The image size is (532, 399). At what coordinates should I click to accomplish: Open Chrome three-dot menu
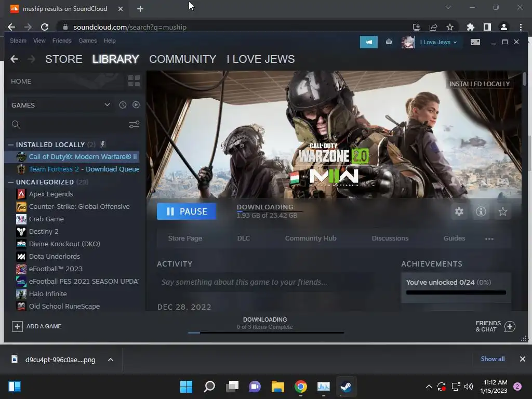[521, 27]
